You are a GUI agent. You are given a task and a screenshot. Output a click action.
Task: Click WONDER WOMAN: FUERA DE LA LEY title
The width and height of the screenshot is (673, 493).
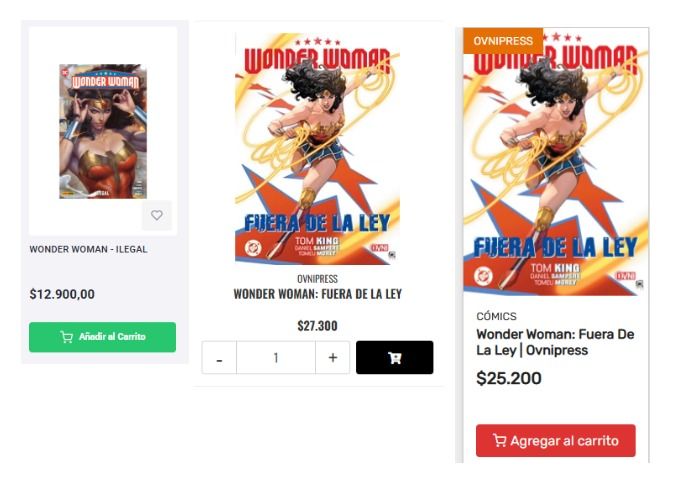[318, 294]
